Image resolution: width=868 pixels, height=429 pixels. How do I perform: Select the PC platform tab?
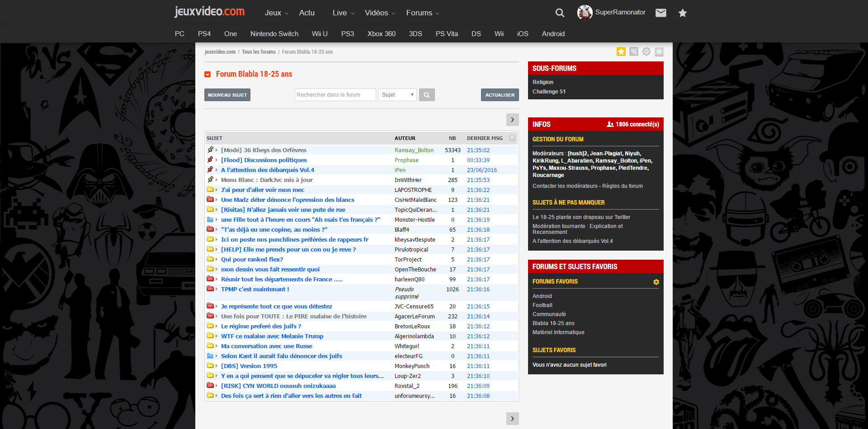(x=179, y=34)
